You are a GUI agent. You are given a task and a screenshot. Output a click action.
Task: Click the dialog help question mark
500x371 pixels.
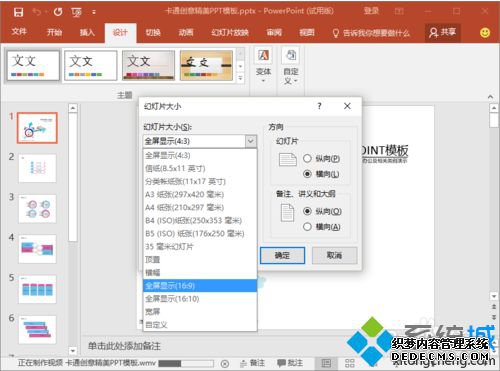(x=319, y=106)
